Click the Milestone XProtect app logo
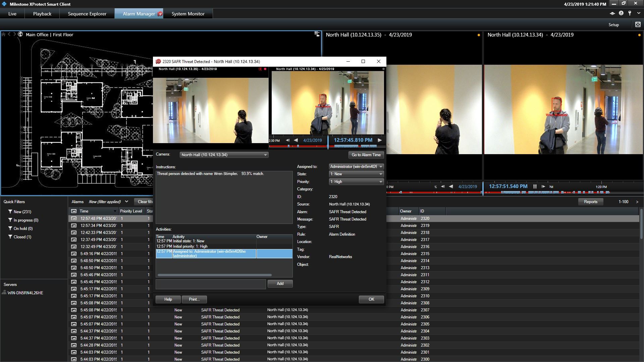The image size is (644, 362). [x=4, y=4]
